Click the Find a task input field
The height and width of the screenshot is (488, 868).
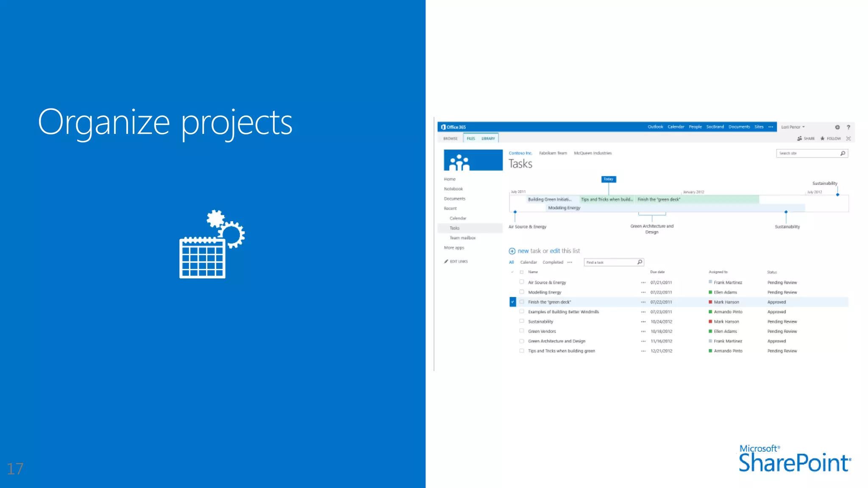coord(609,263)
